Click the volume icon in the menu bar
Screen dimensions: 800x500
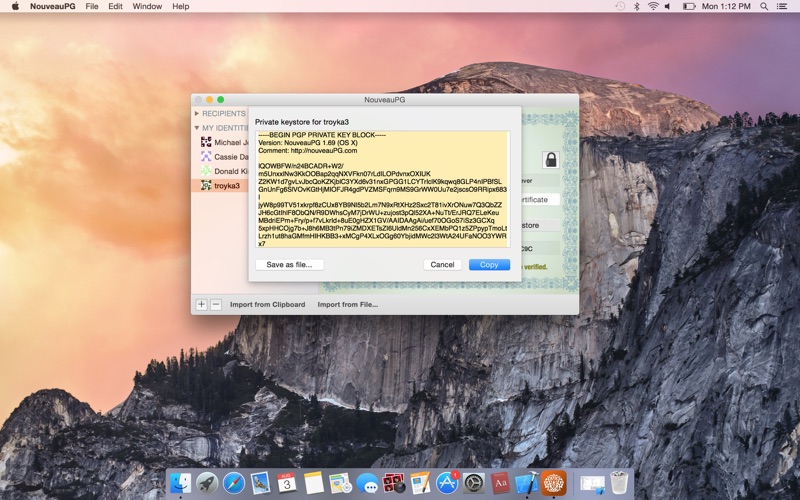coord(668,6)
